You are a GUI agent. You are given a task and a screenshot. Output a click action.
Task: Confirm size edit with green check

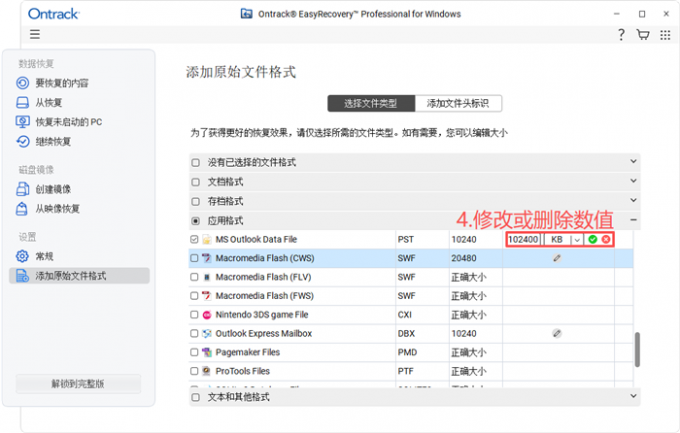(592, 239)
